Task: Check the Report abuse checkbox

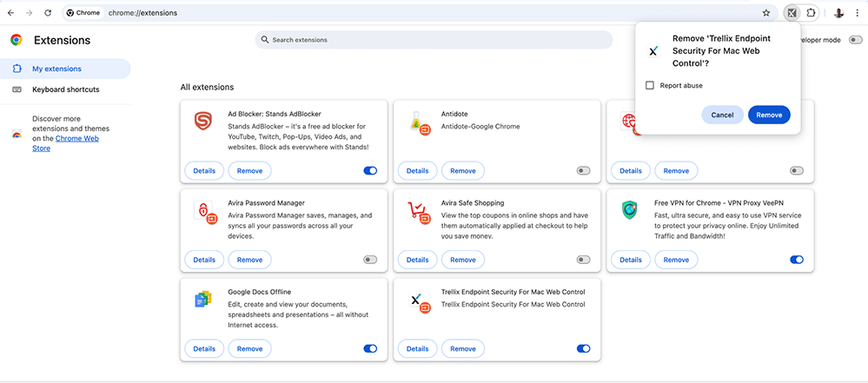Action: [650, 85]
